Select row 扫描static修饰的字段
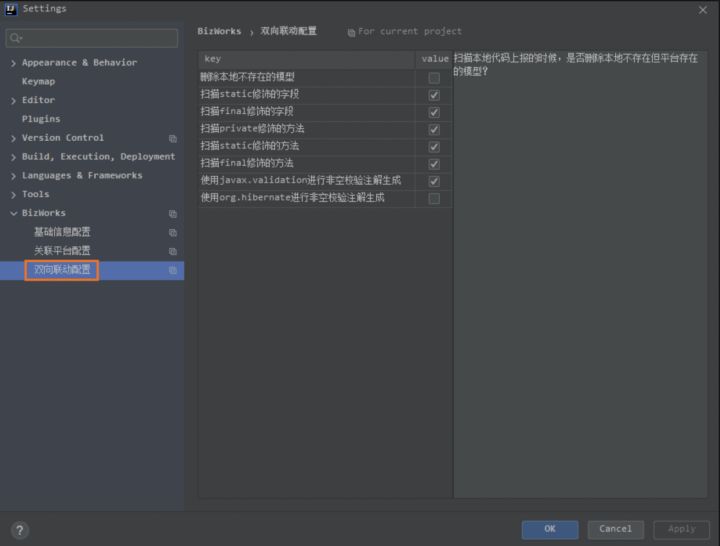Viewport: 720px width, 546px height. [325, 95]
